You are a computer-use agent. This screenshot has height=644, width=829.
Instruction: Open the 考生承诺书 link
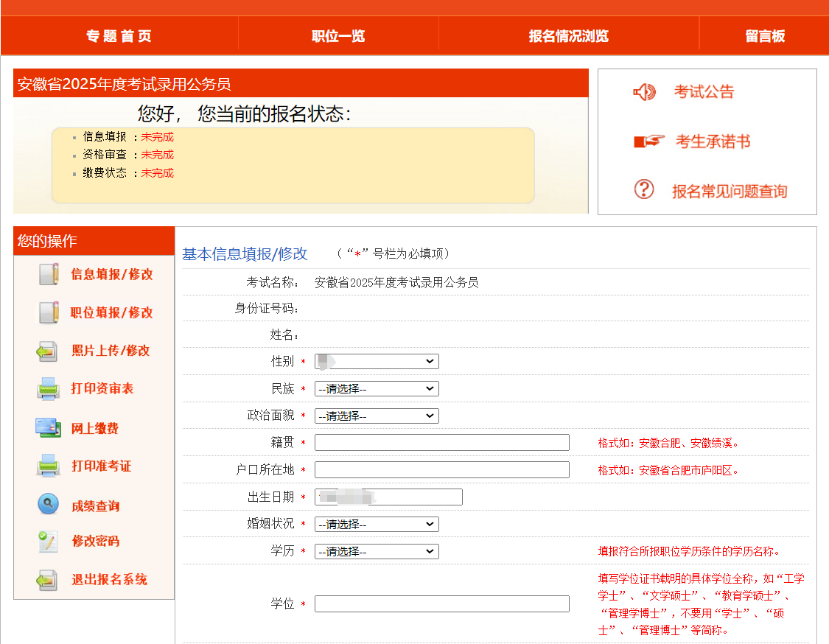(713, 141)
